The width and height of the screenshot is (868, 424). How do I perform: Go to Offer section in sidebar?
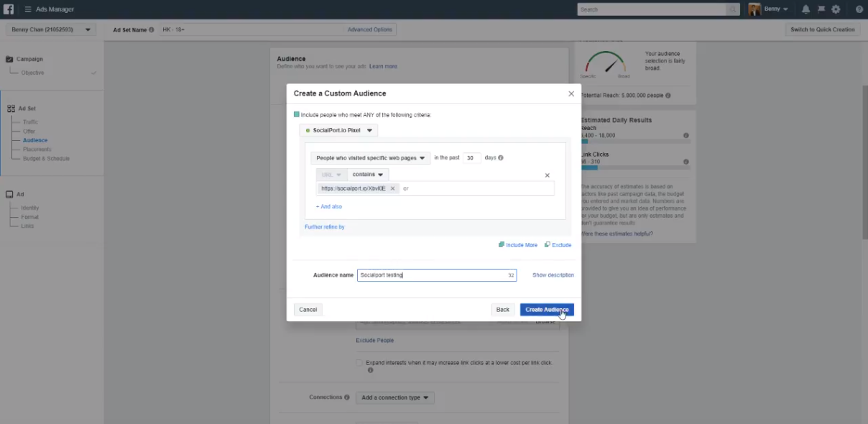click(x=29, y=132)
